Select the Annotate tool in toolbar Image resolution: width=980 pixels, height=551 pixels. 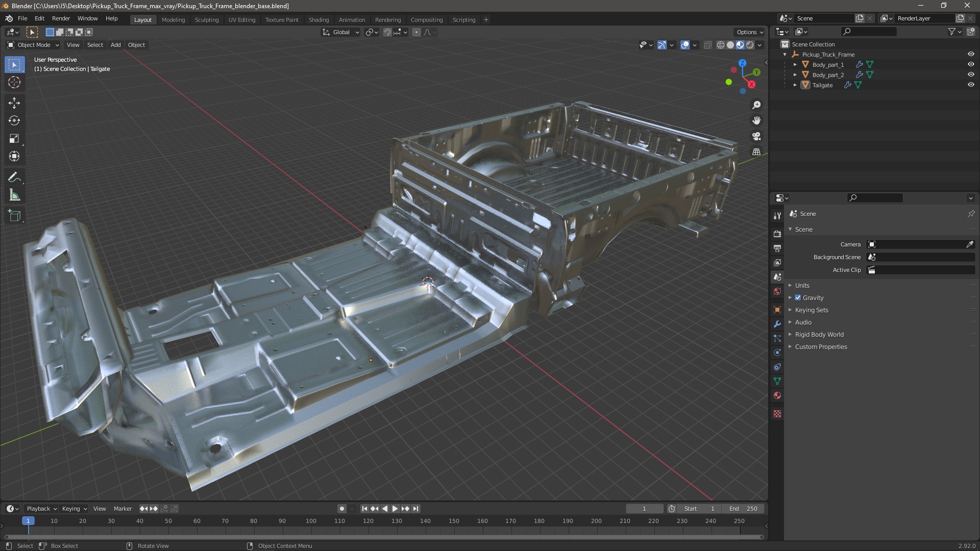pos(15,177)
